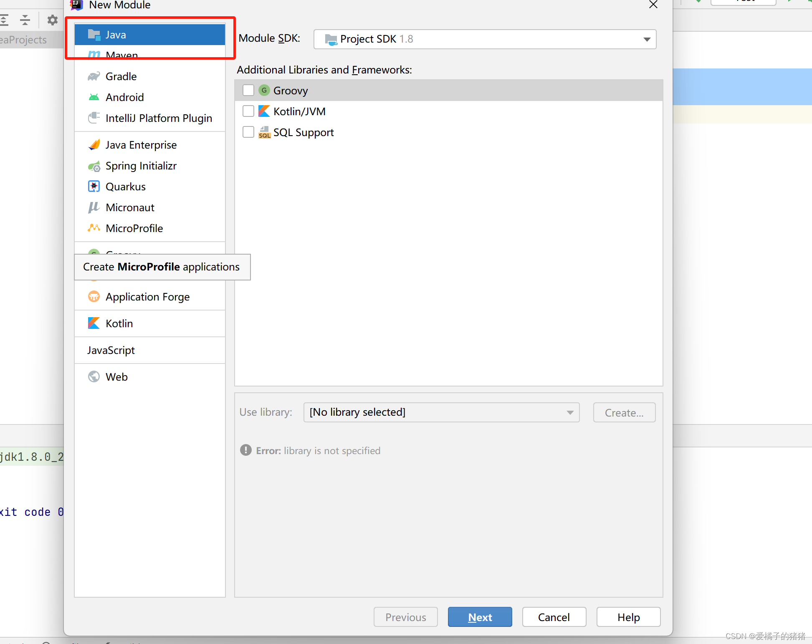The width and height of the screenshot is (812, 644).
Task: Check the Kotlin/JVM checkbox
Action: [248, 111]
